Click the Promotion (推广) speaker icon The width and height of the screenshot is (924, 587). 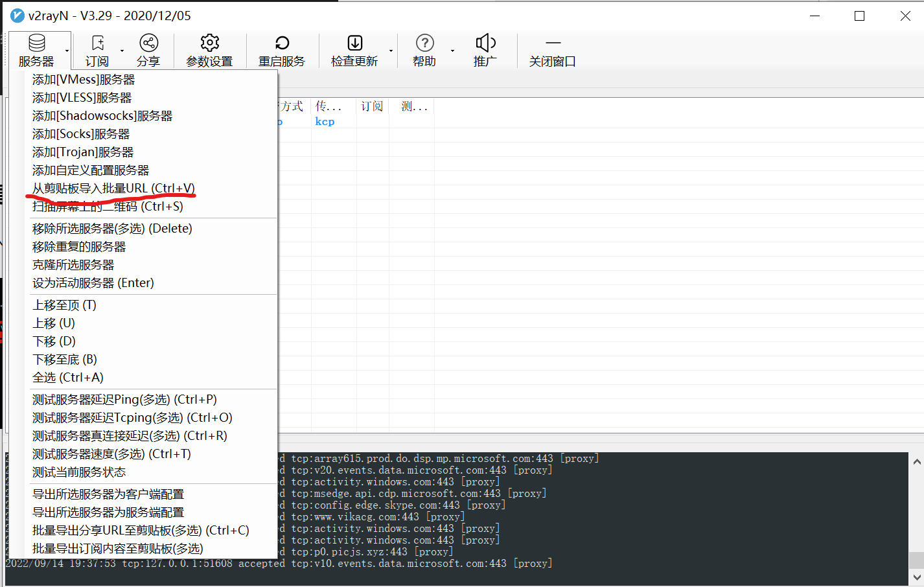click(485, 43)
